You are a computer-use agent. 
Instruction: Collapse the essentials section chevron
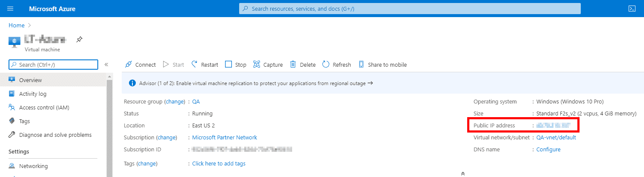[463, 174]
